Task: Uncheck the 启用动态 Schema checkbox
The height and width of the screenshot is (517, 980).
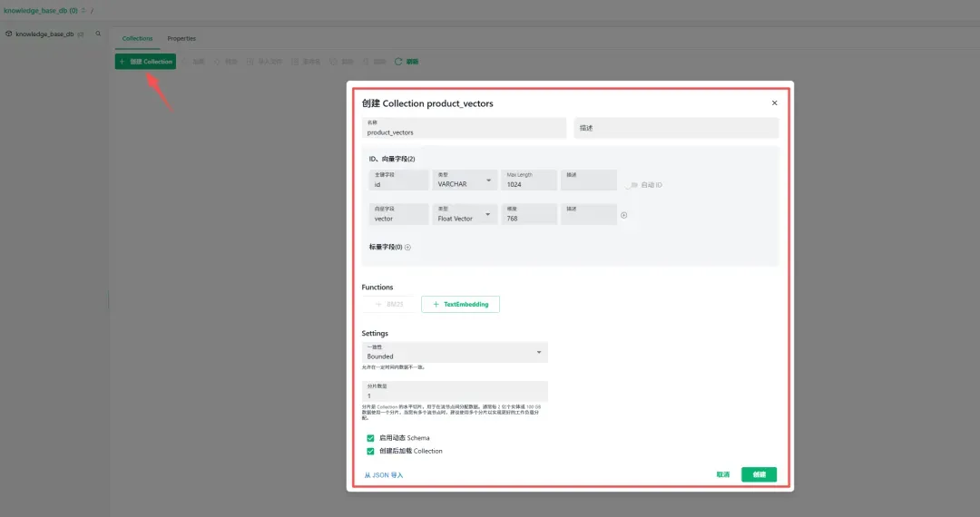Action: point(370,438)
